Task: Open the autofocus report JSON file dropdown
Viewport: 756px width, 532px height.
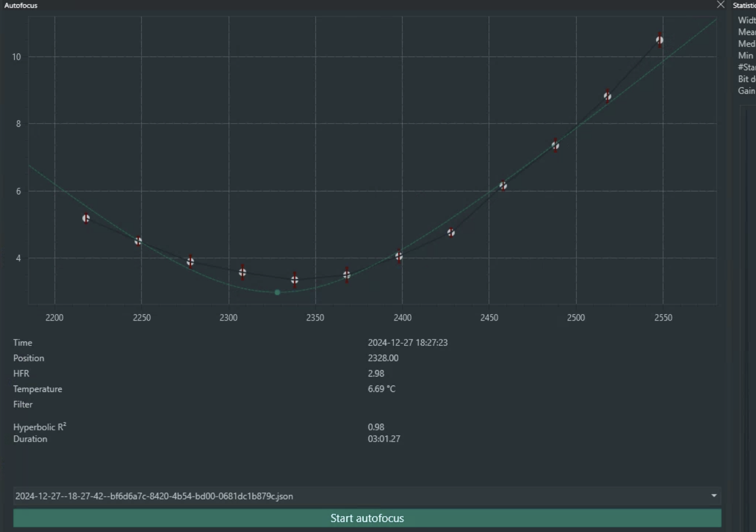Action: 367,496
